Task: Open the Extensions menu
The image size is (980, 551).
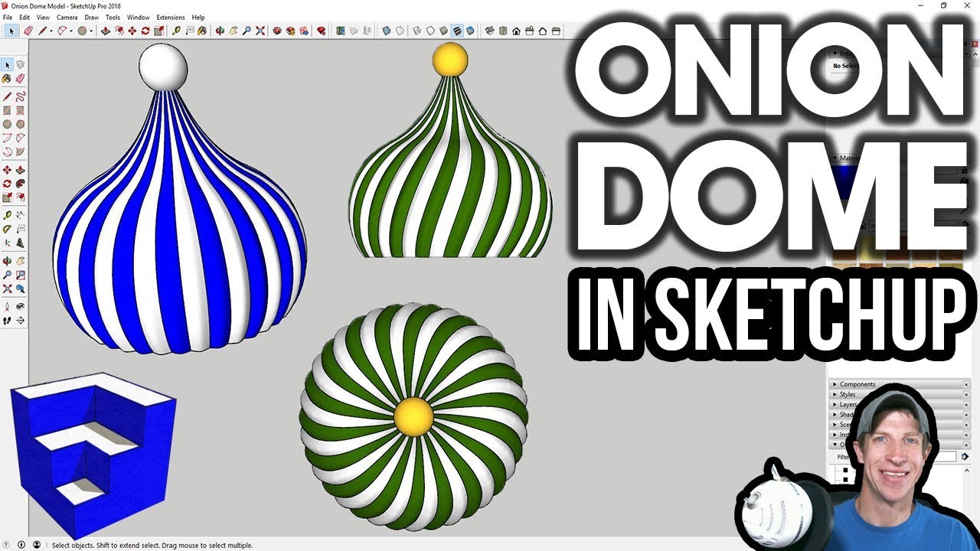Action: point(170,17)
